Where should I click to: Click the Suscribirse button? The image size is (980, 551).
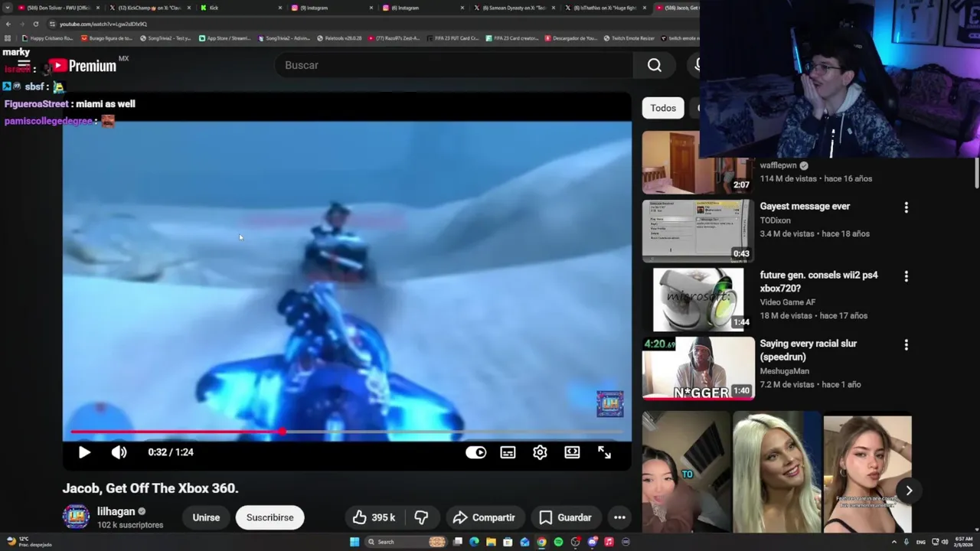click(269, 517)
